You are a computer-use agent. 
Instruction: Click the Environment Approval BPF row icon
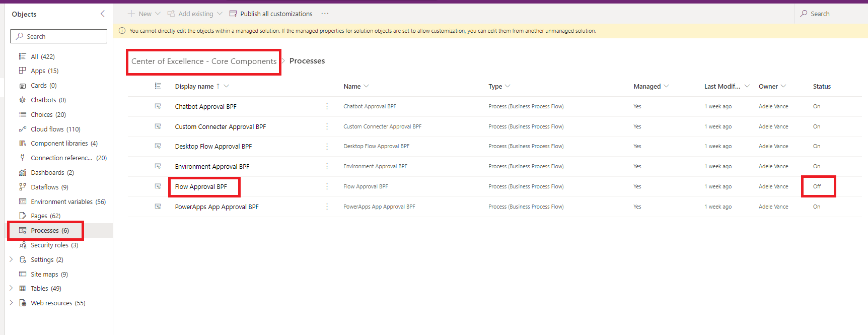click(158, 166)
